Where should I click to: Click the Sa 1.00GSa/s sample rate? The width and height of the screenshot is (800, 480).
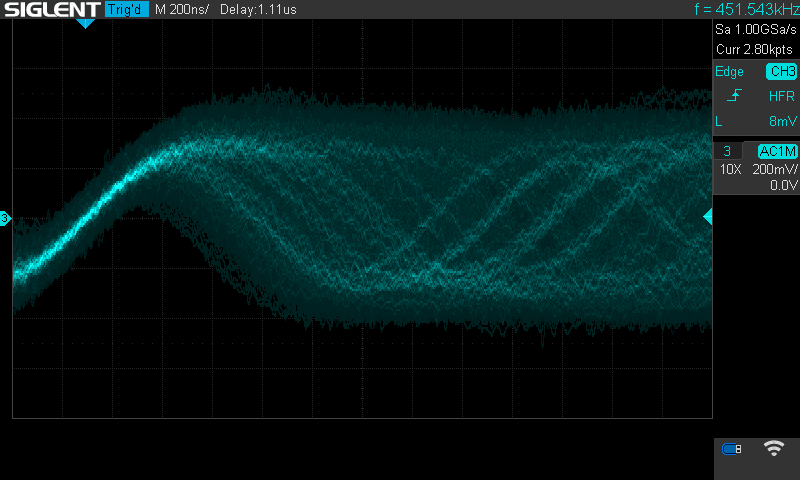click(x=755, y=30)
